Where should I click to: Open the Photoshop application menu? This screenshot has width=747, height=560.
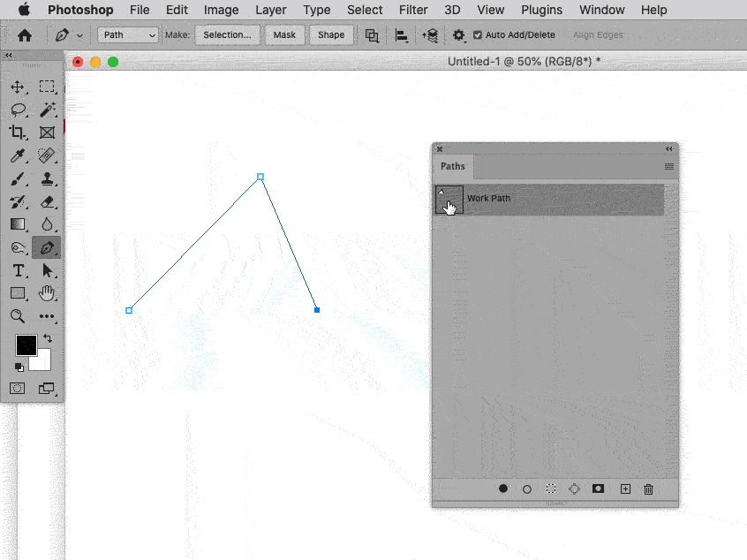point(80,10)
